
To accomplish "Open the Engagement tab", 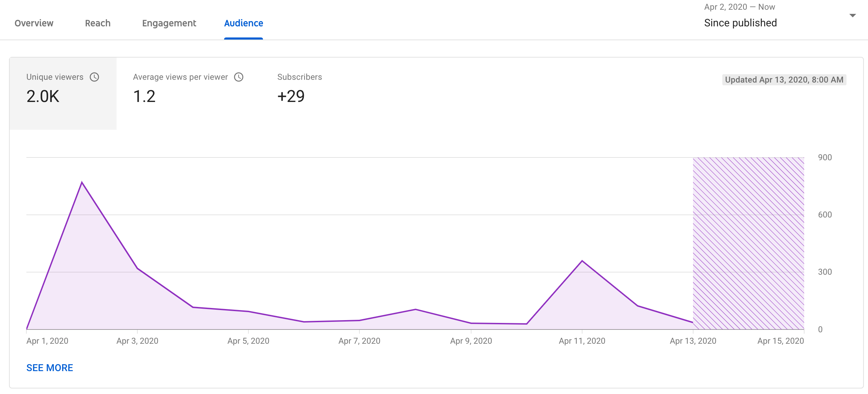I will coord(169,23).
